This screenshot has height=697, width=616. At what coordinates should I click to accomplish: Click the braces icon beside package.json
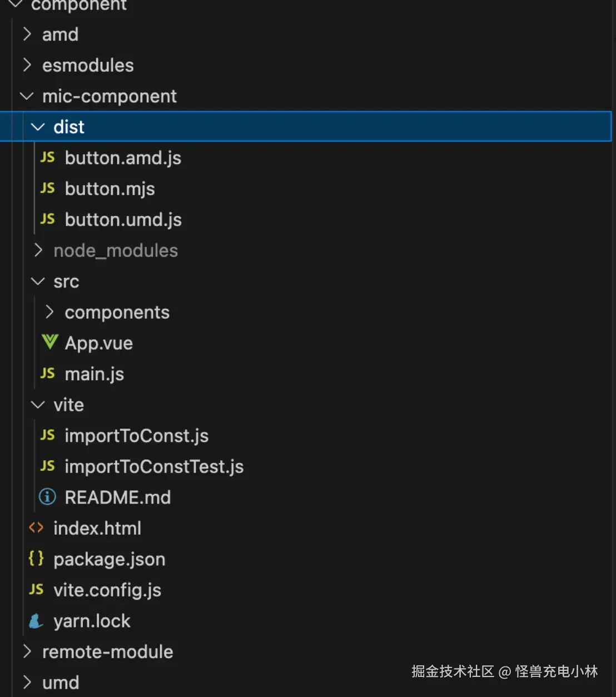coord(36,559)
